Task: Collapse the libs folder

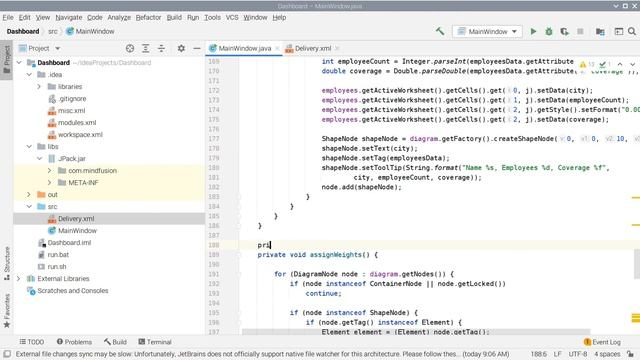Action: [29, 147]
